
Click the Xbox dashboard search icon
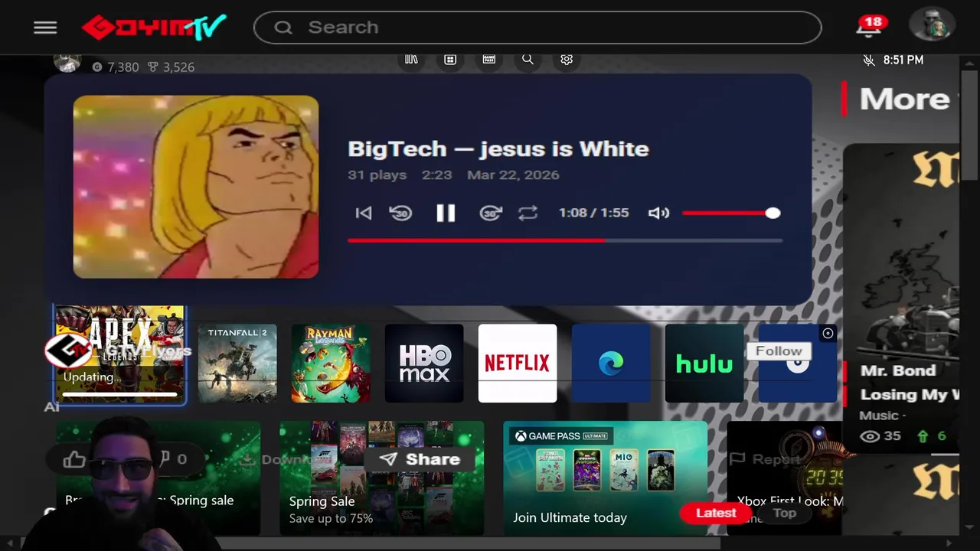(528, 59)
